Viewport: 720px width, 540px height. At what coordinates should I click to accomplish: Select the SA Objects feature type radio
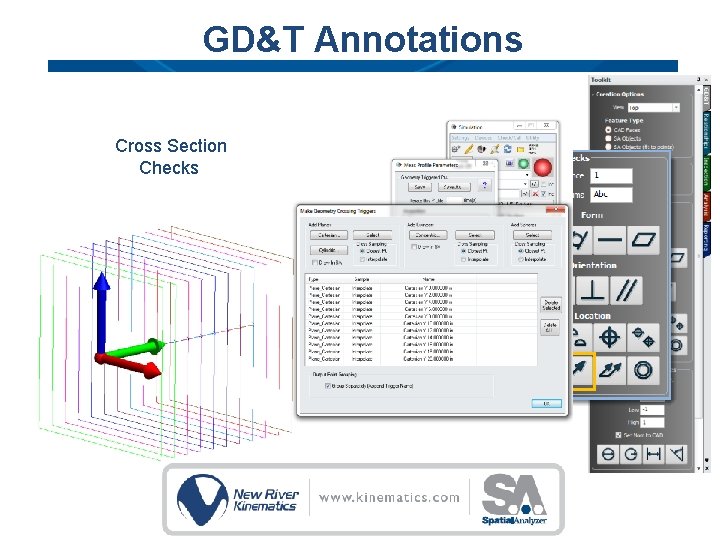(608, 138)
